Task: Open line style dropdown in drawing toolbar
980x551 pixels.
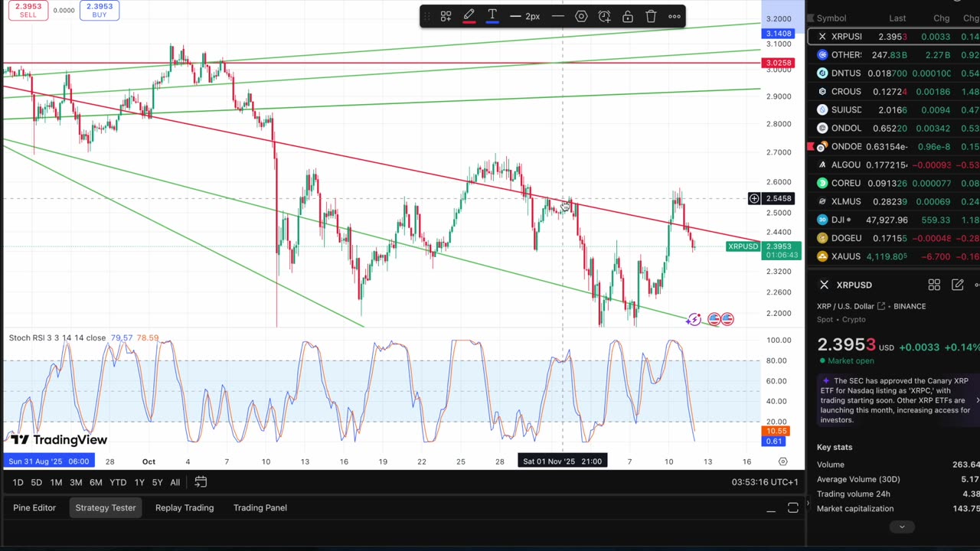Action: tap(558, 16)
